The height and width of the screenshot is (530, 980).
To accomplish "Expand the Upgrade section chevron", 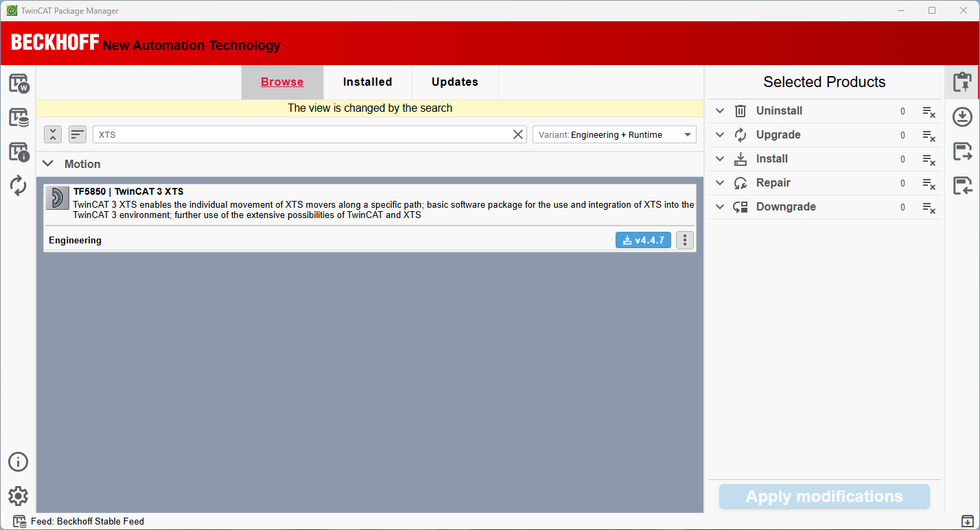I will click(x=720, y=135).
